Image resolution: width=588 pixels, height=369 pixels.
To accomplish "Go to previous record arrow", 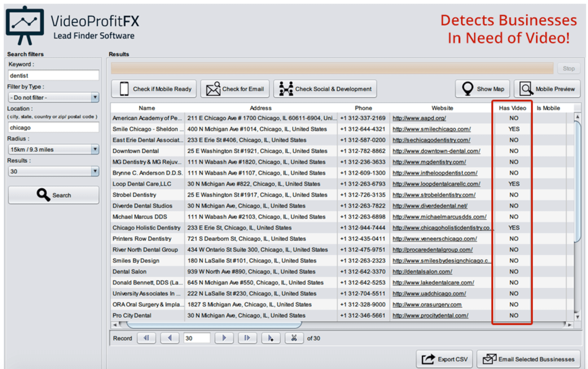I will [169, 338].
